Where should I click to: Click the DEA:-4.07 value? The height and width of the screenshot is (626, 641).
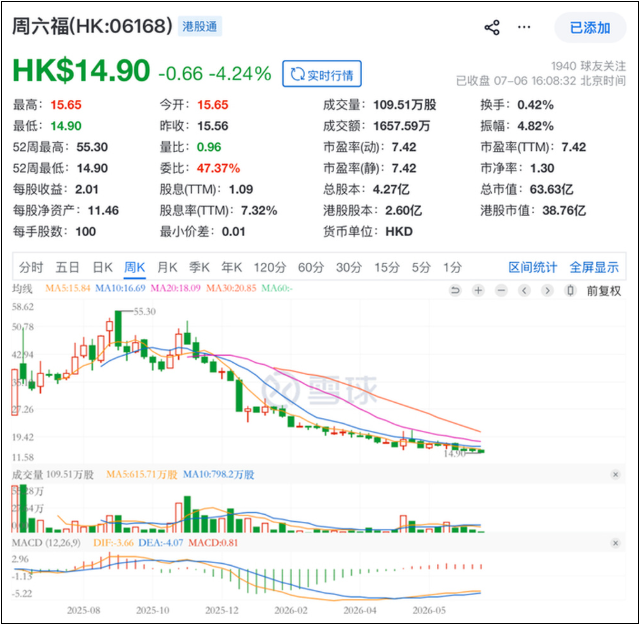coord(161,543)
